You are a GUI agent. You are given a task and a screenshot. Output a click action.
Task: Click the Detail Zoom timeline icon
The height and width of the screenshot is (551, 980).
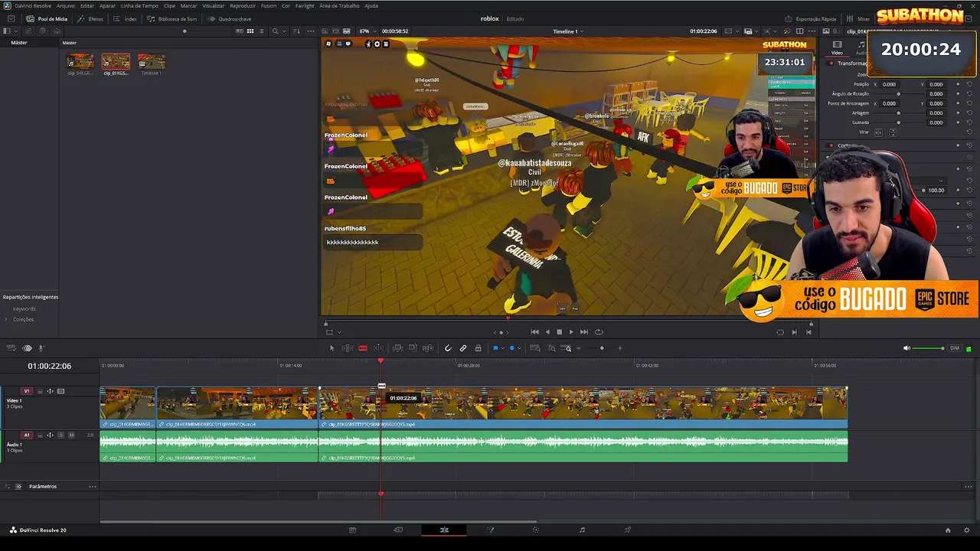[x=552, y=348]
